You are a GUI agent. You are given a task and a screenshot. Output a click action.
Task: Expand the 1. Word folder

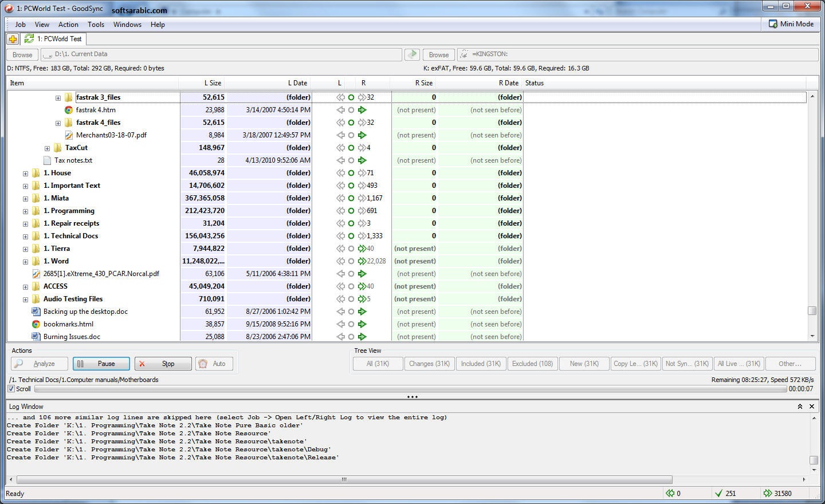25,262
